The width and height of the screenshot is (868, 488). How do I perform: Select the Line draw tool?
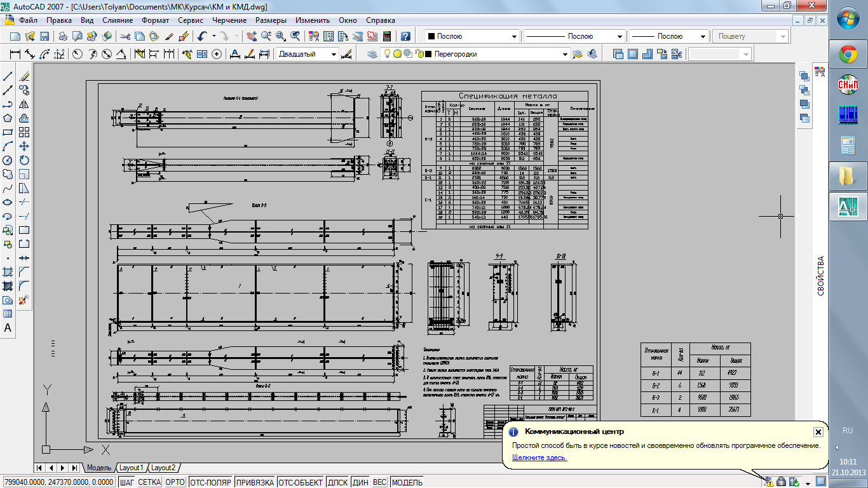pyautogui.click(x=8, y=76)
